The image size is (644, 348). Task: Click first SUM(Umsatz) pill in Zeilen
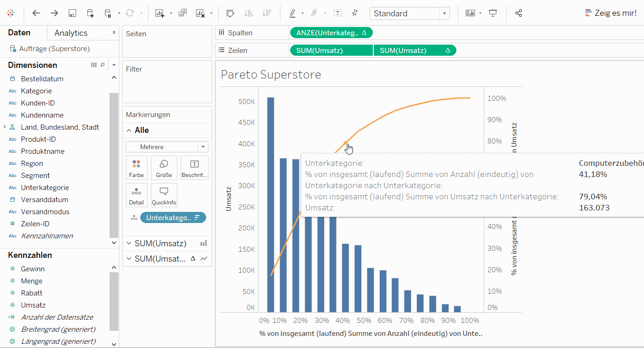coord(332,50)
